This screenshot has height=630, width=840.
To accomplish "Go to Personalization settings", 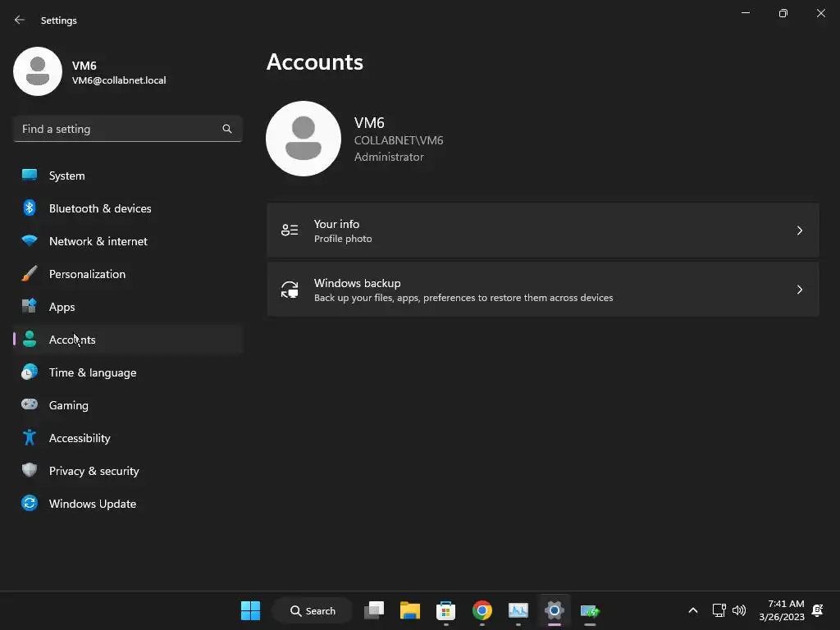I will pos(127,274).
